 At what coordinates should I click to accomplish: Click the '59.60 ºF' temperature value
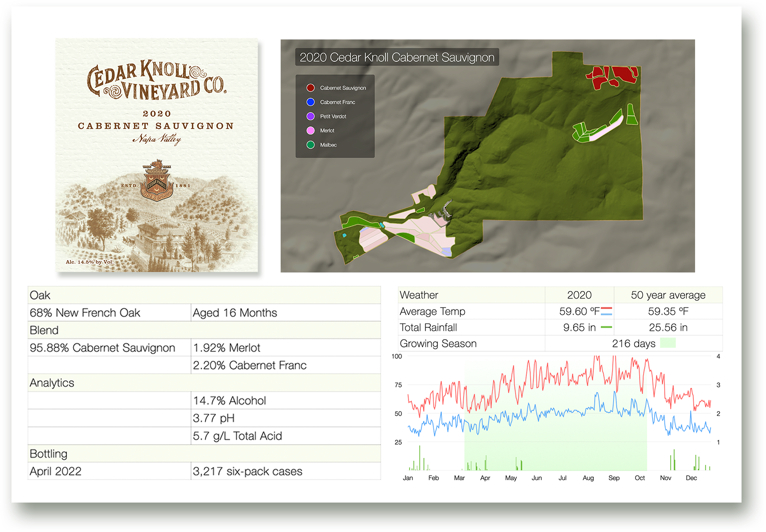[x=579, y=311]
